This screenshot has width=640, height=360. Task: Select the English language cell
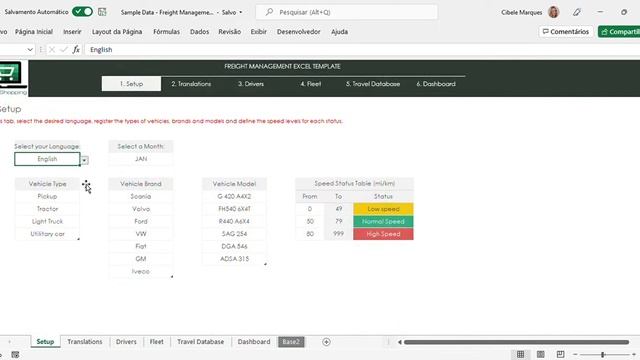(x=47, y=159)
